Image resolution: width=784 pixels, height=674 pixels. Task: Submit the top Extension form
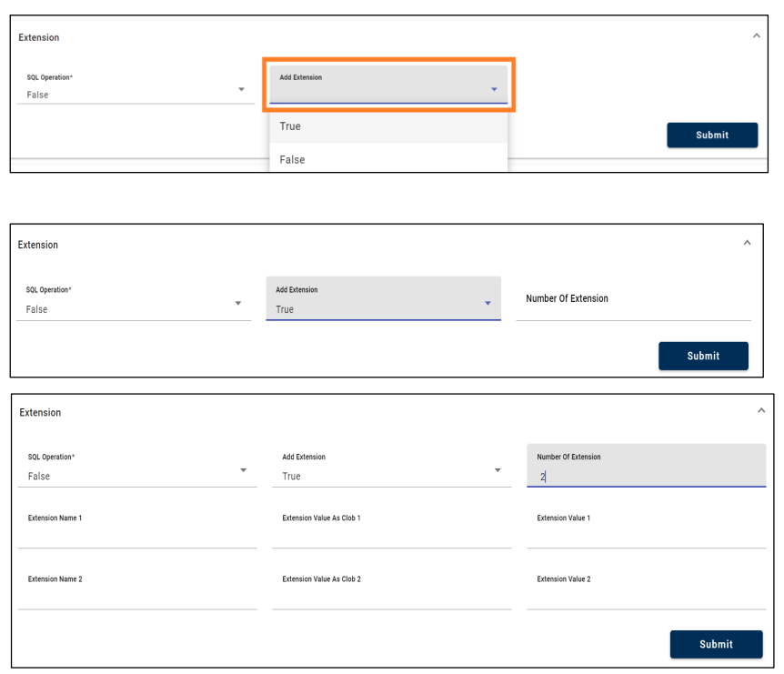(712, 135)
